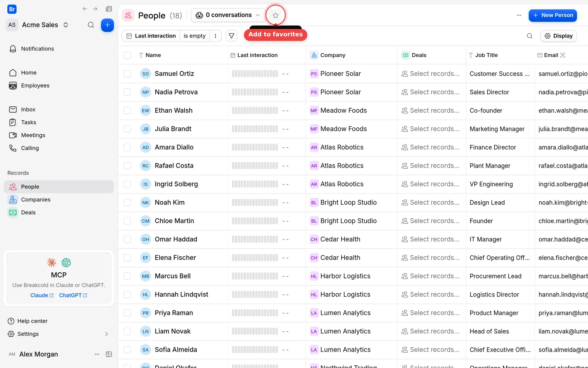Click Last interaction bar for Nadia Petrova
The height and width of the screenshot is (368, 588).
(x=255, y=92)
